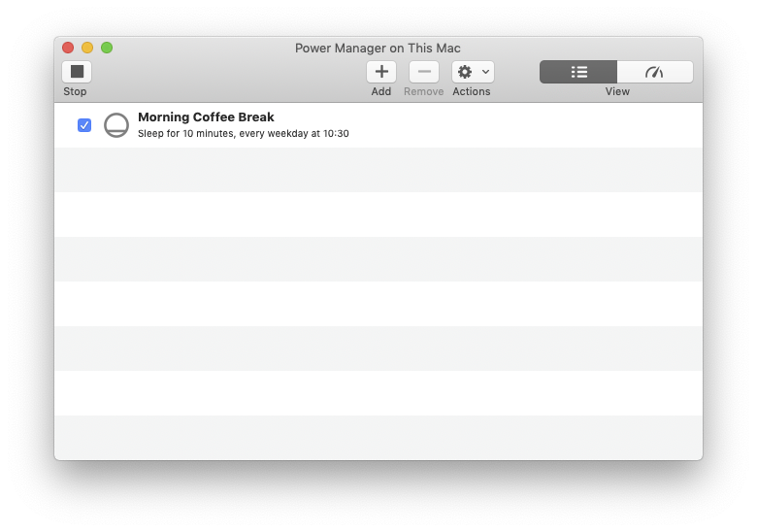The image size is (757, 532).
Task: Expand the Actions dropdown chevron
Action: [485, 72]
